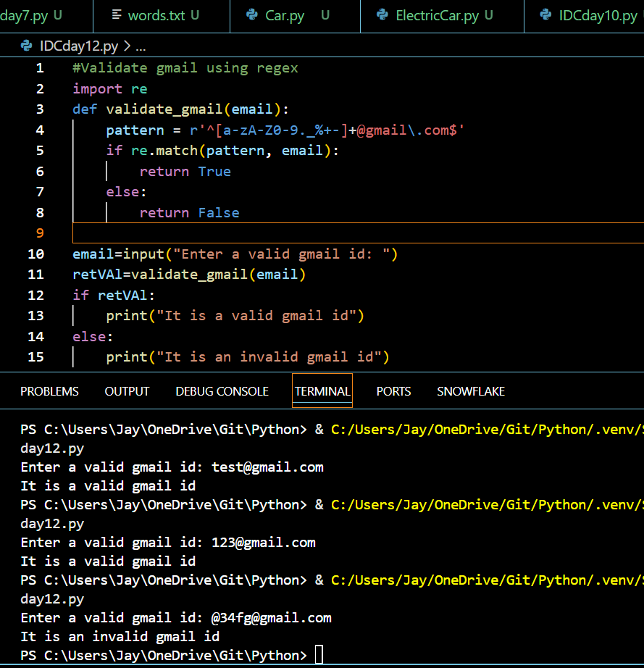Open the ElectricCar.py editor tab
Viewport: 644px width, 668px height.
442,16
